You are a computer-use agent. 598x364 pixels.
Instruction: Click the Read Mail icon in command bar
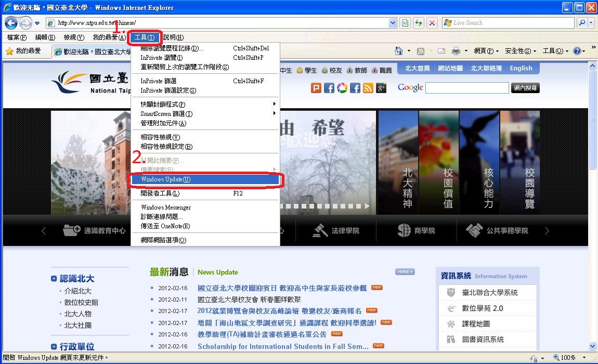pyautogui.click(x=441, y=51)
